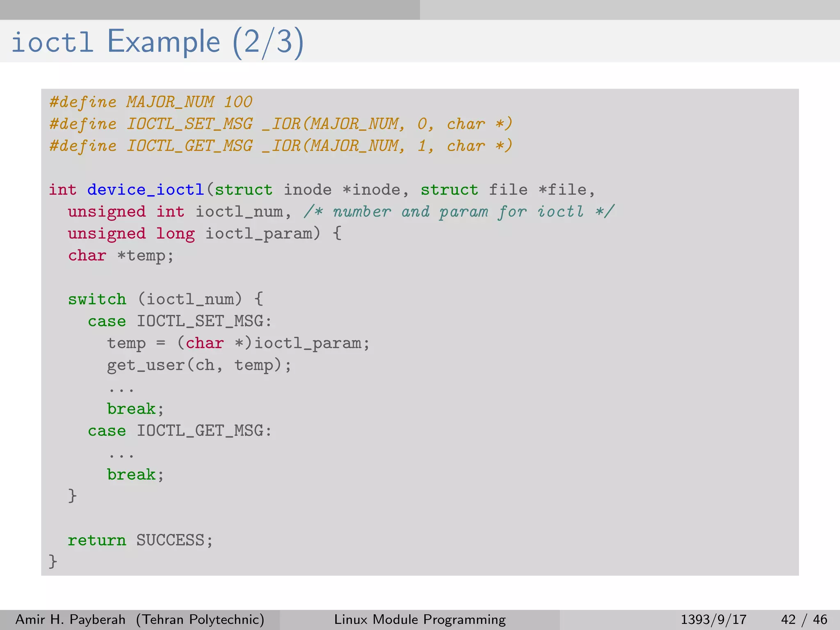Screen dimensions: 840x630
Task: Click the author "Amir H. Payberah (Tehran Polytechnic)" footer
Action: point(140,619)
